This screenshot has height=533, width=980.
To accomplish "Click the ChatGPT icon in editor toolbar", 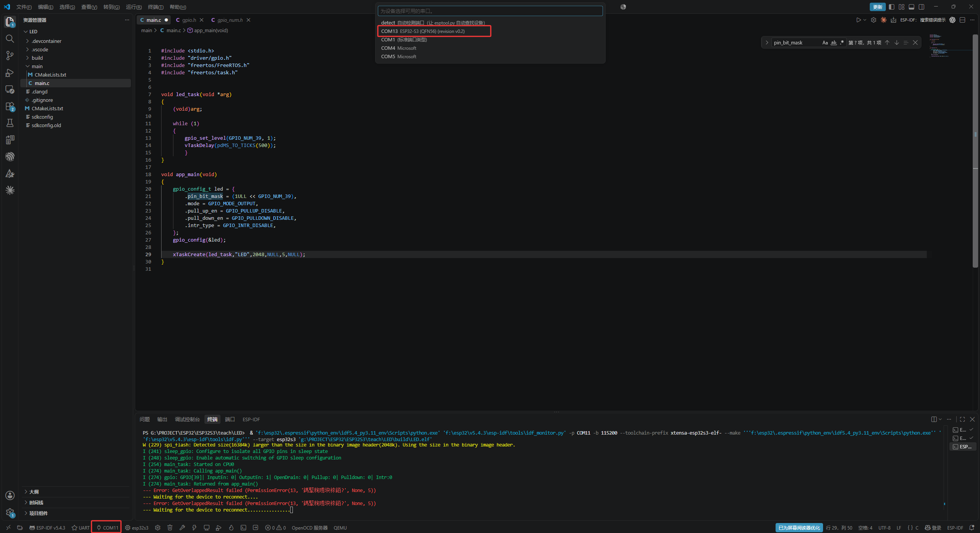I will [x=952, y=20].
